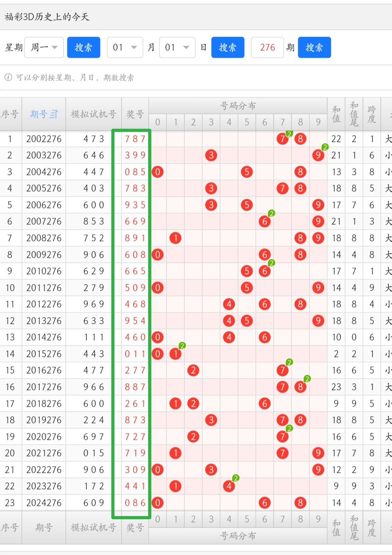Image resolution: width=392 pixels, height=555 pixels.
Task: Click winning number 085 in row 3
Action: click(x=135, y=172)
